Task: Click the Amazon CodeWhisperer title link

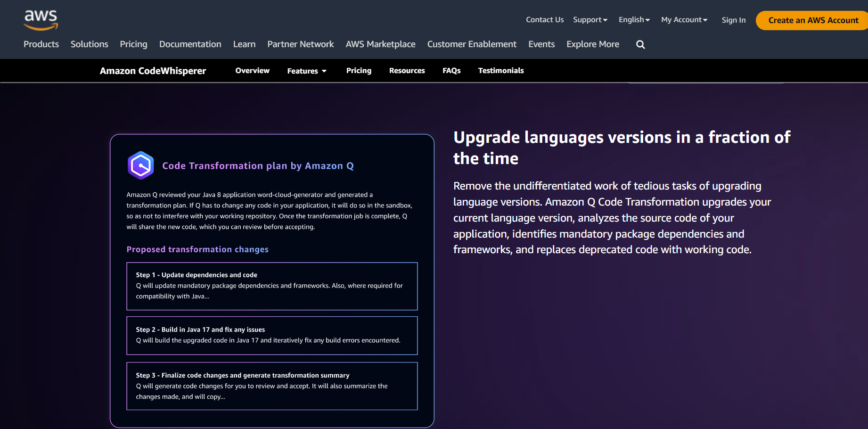Action: [153, 71]
